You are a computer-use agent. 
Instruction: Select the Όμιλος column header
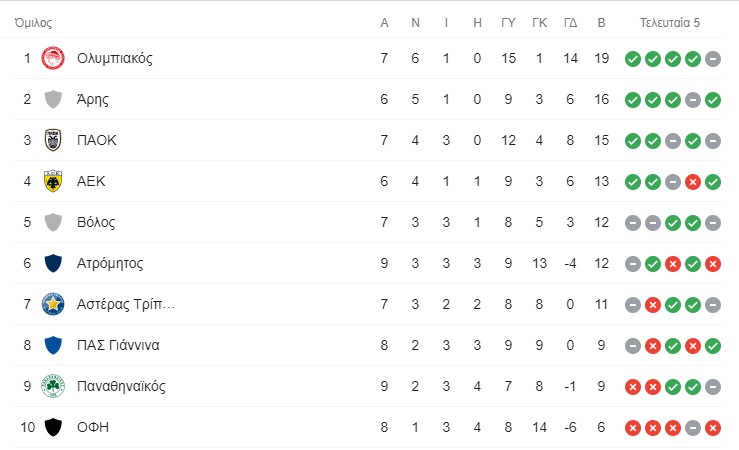[33, 23]
